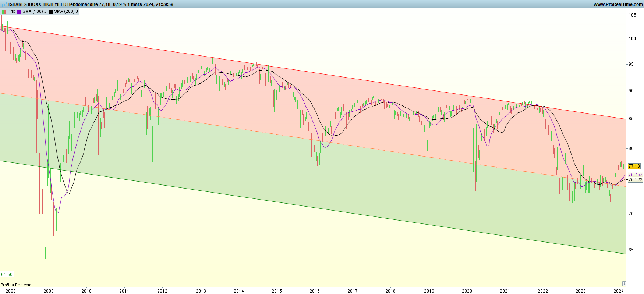Click the 2021 label on time axis
The image size is (644, 294).
tap(505, 291)
